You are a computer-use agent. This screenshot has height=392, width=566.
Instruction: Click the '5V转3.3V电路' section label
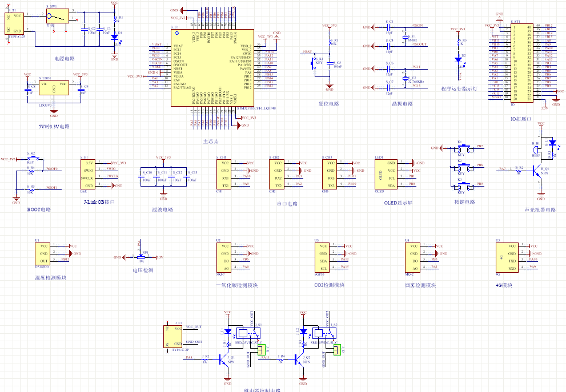click(x=54, y=127)
